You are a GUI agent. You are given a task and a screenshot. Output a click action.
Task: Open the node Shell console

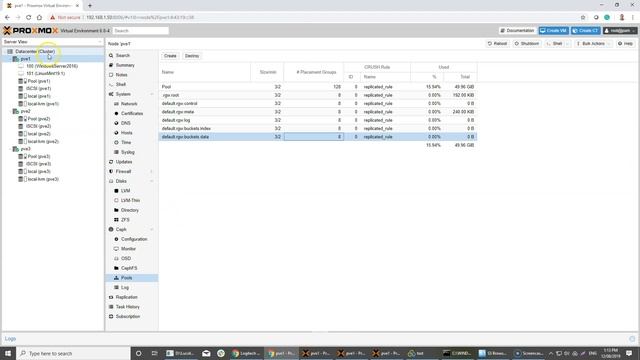[x=121, y=84]
